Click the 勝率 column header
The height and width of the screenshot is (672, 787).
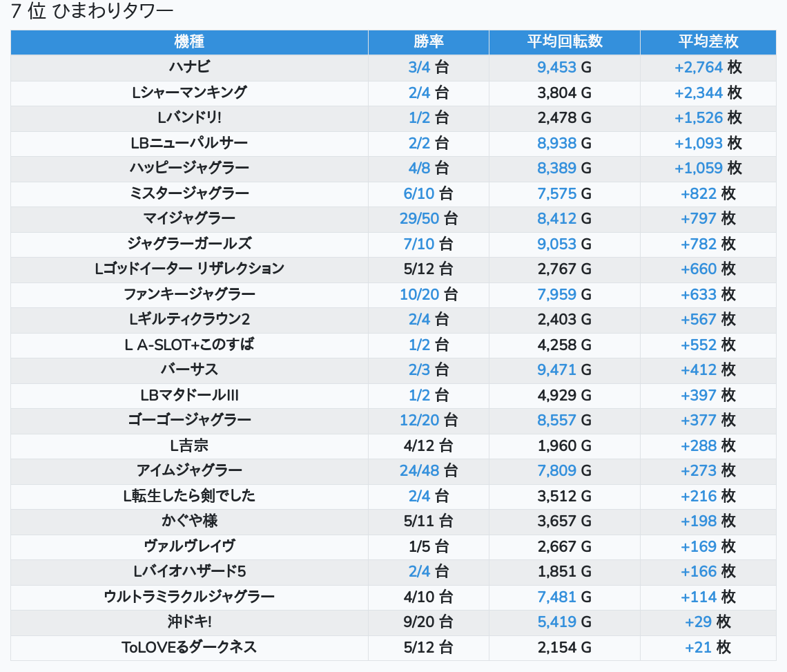429,41
